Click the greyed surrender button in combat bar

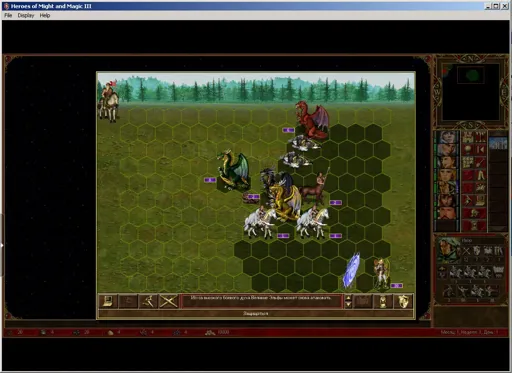[128, 301]
